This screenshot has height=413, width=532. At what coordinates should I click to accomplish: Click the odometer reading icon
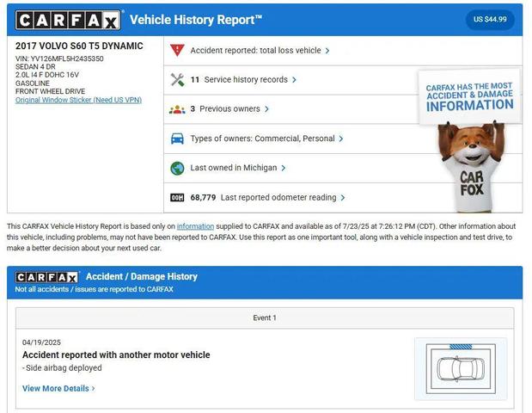177,197
